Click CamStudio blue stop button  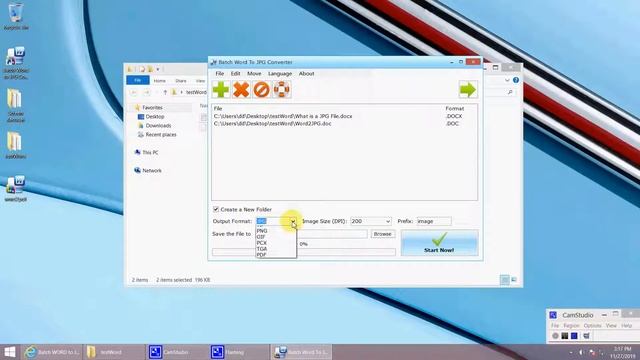tap(574, 336)
